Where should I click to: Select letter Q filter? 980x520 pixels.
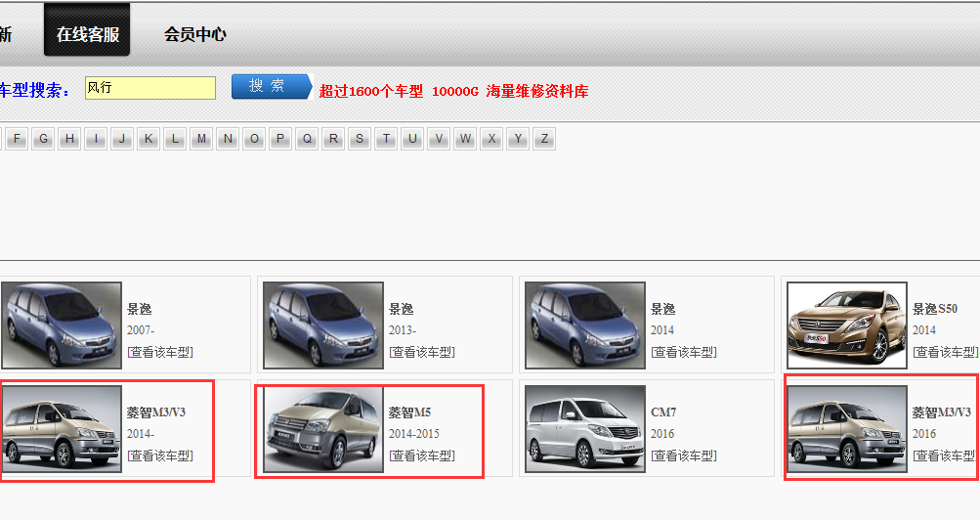(307, 139)
